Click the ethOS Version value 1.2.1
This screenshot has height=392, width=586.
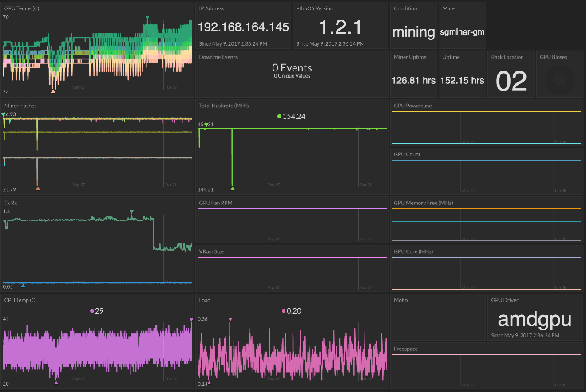(x=340, y=27)
